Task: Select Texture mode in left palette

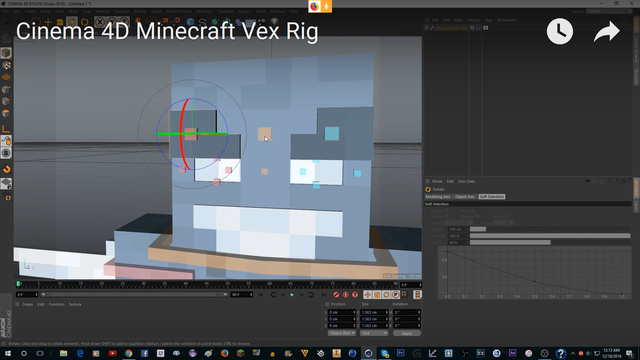Action: (6, 65)
